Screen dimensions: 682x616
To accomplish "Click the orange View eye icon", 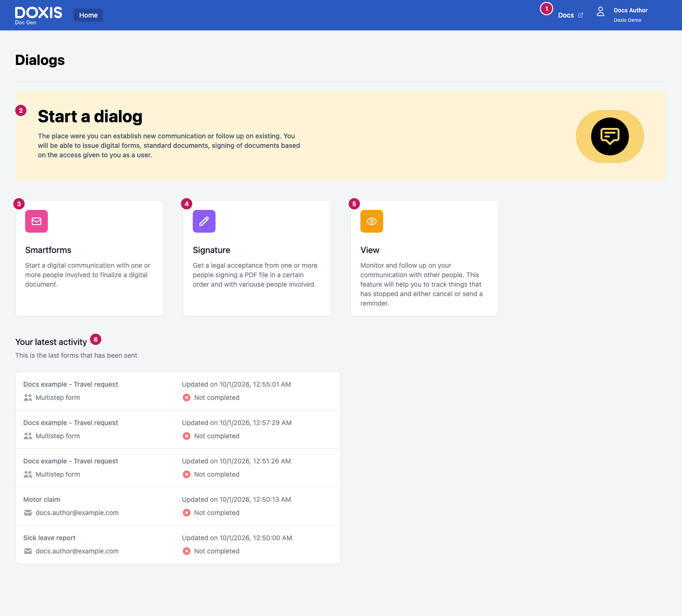I will (372, 221).
